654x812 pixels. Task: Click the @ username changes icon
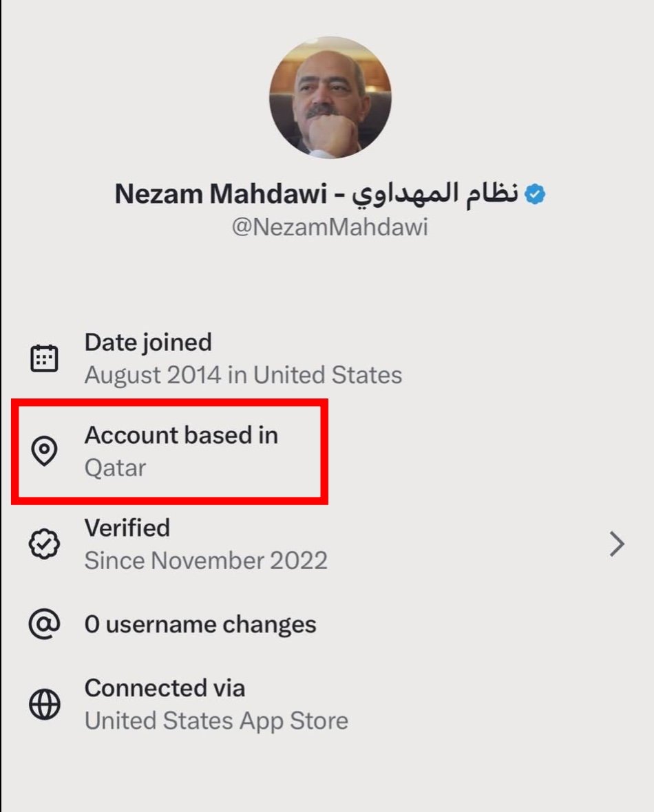[45, 624]
